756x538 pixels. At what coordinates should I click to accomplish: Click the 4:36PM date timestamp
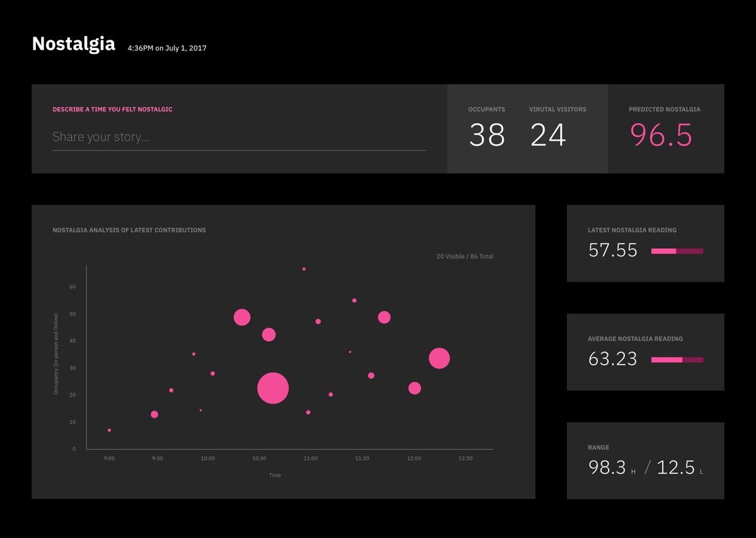click(167, 48)
